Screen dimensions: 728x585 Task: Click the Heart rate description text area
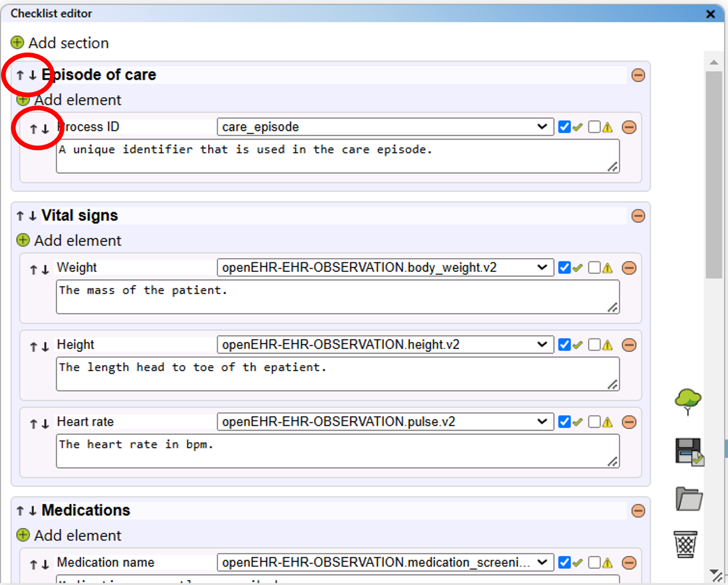[337, 451]
